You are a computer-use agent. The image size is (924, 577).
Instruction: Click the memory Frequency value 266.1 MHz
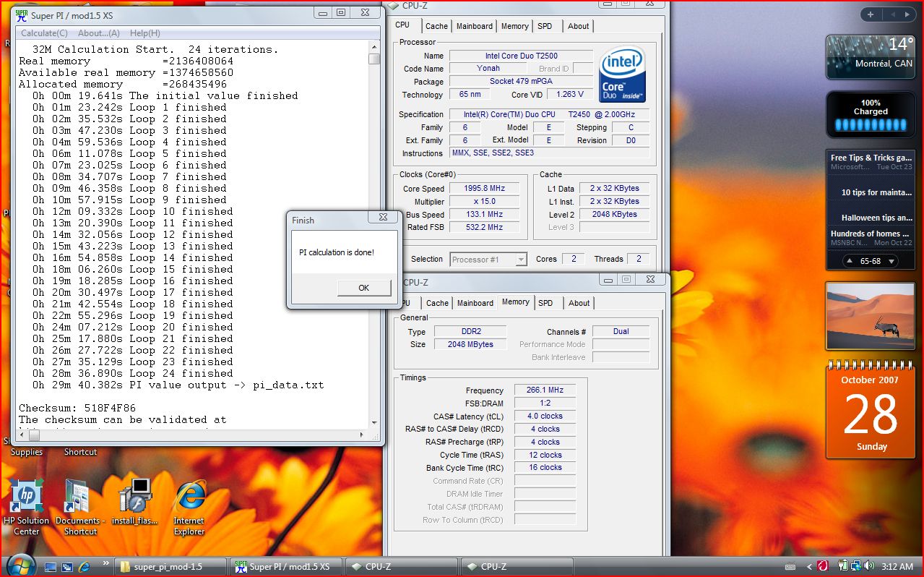pos(545,390)
